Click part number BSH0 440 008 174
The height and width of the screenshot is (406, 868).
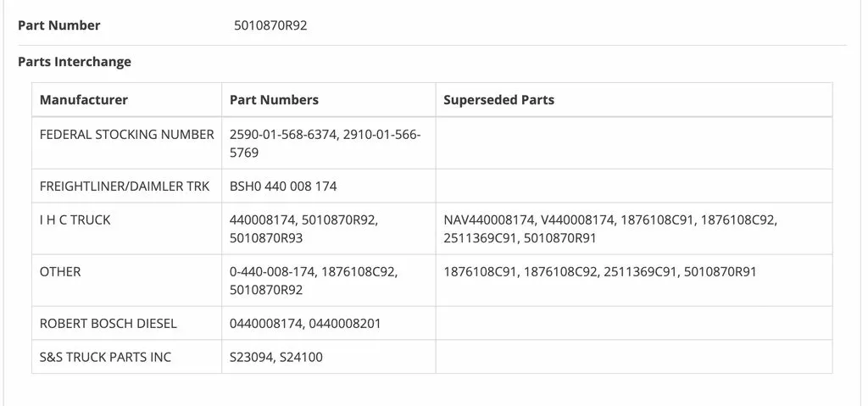point(283,186)
